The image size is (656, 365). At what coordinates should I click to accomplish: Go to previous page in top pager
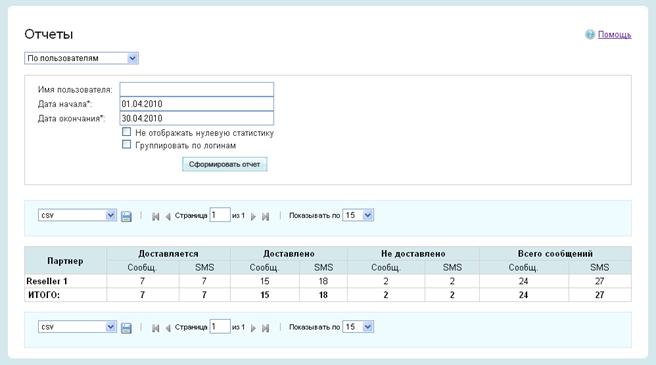tap(168, 216)
